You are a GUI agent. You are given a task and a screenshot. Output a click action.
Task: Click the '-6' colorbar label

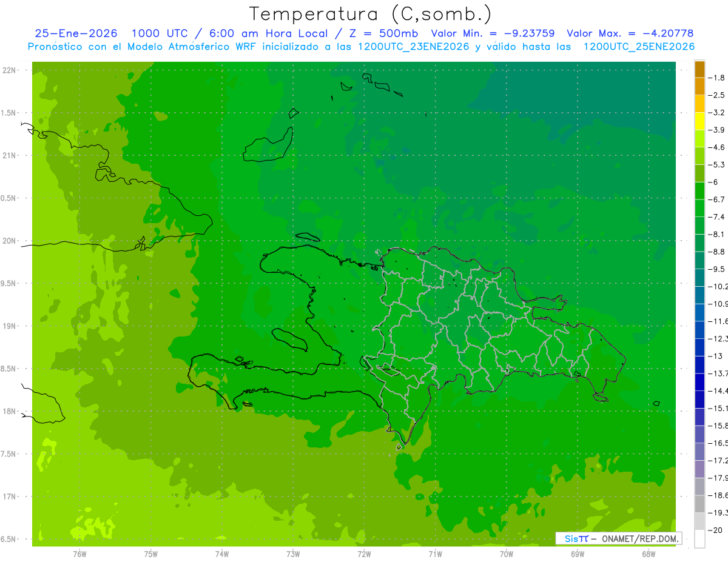coord(714,182)
